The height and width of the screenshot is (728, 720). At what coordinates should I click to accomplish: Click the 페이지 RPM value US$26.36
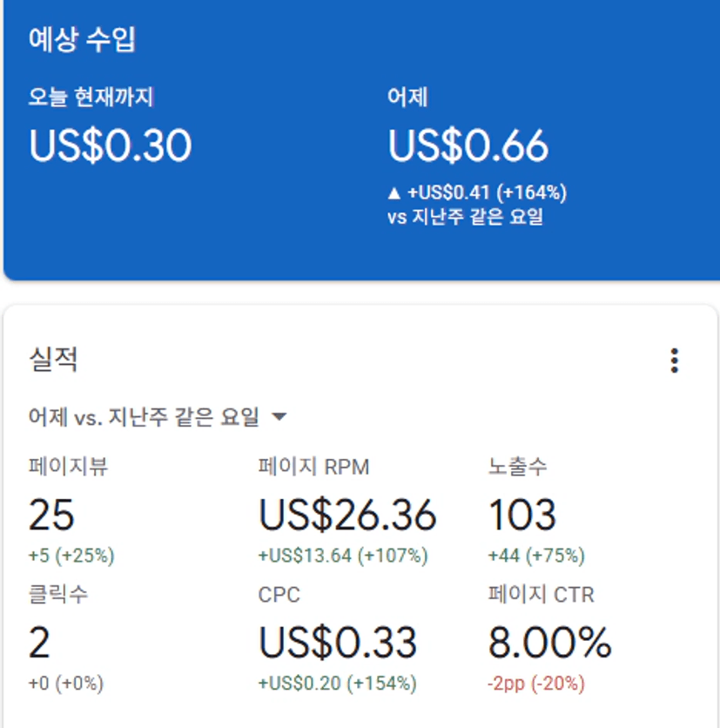coord(347,516)
